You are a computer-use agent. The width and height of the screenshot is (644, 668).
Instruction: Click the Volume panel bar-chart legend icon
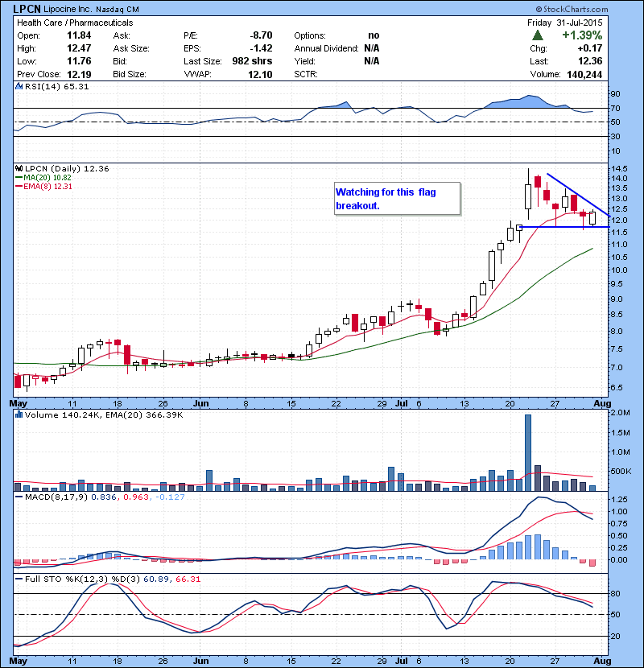19,414
